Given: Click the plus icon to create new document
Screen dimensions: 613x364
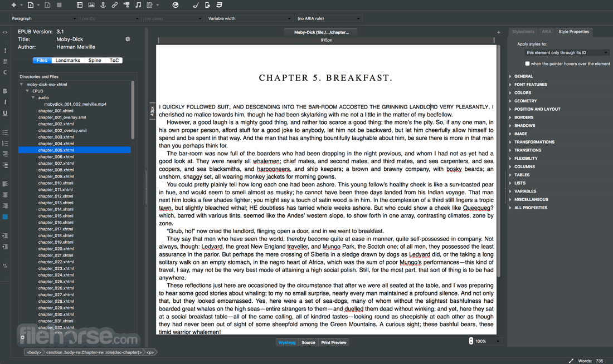Looking at the screenshot, I should (14, 5).
